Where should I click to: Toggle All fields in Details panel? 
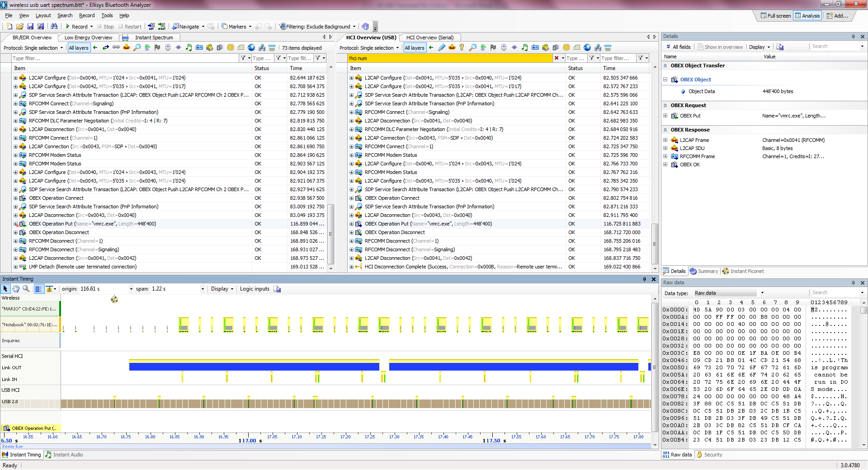pyautogui.click(x=678, y=47)
